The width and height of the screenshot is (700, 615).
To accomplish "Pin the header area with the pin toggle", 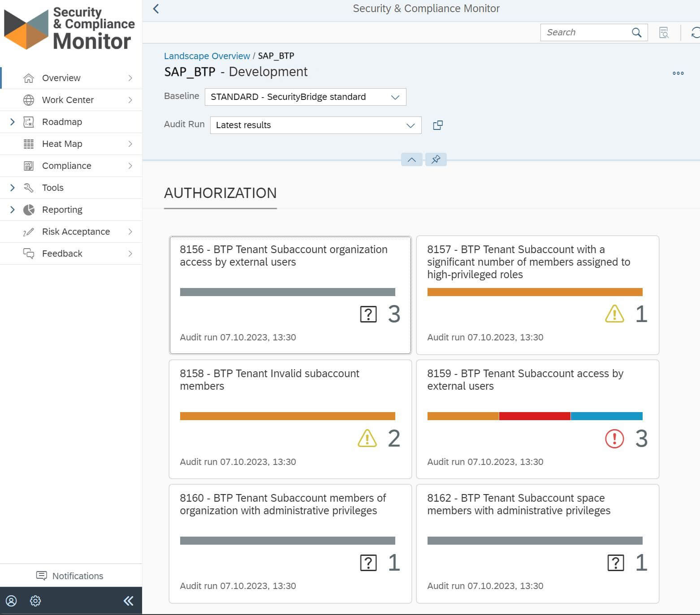I will pyautogui.click(x=435, y=159).
